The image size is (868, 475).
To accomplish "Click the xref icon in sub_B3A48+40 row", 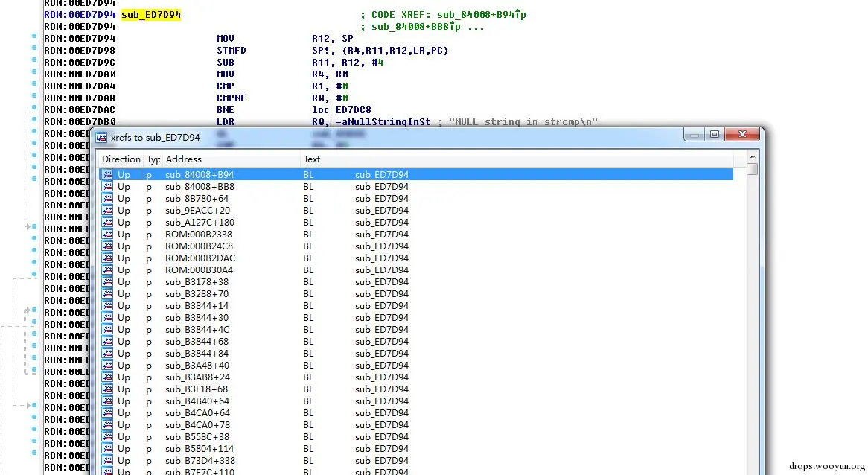I will 107,365.
